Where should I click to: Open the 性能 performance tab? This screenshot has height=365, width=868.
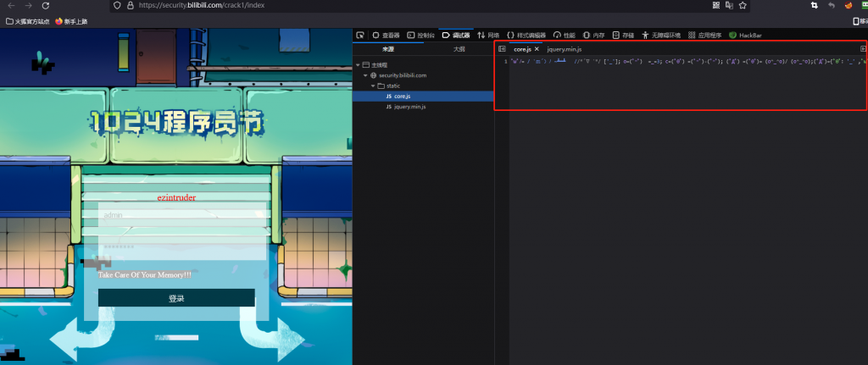pyautogui.click(x=565, y=35)
